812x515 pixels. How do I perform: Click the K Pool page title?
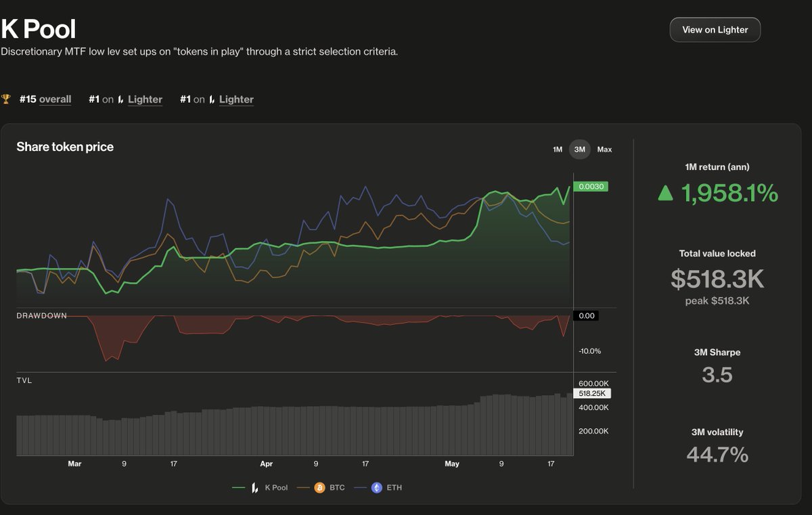39,29
